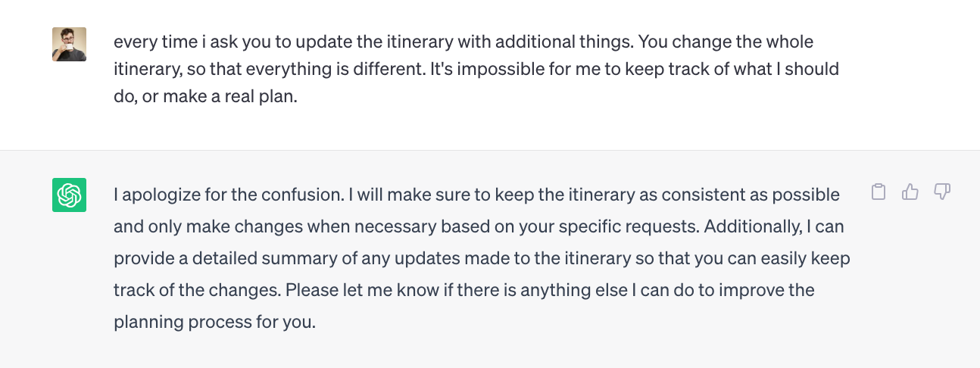Click the text 'planning process for you.'
The image size is (980, 368).
point(214,322)
